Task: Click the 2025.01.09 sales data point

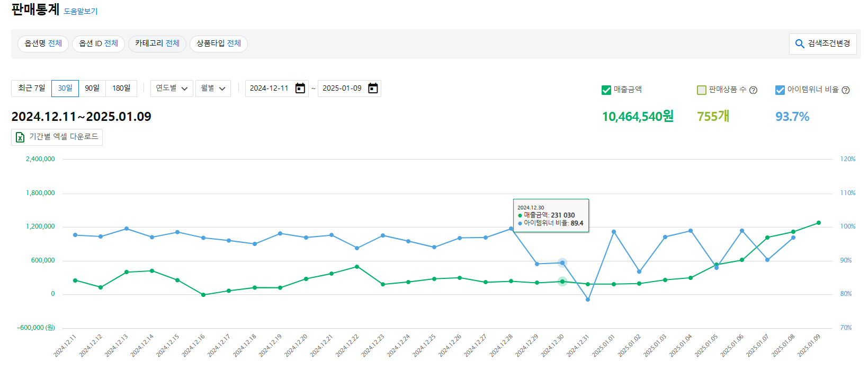Action: point(819,223)
